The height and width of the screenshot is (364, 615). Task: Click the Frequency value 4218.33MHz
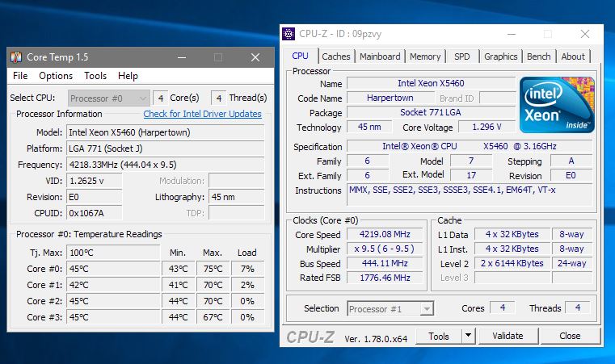tap(165, 165)
